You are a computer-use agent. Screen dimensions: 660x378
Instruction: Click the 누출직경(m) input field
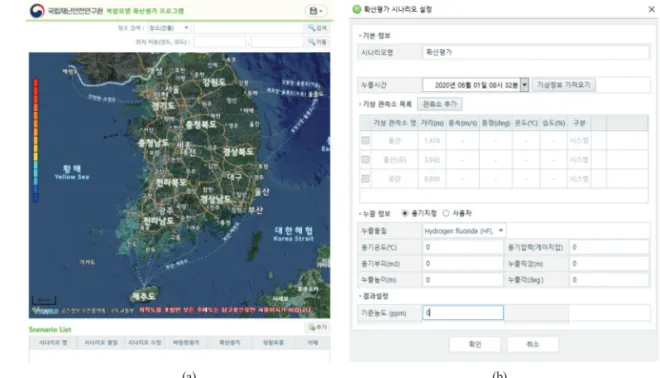(x=609, y=264)
